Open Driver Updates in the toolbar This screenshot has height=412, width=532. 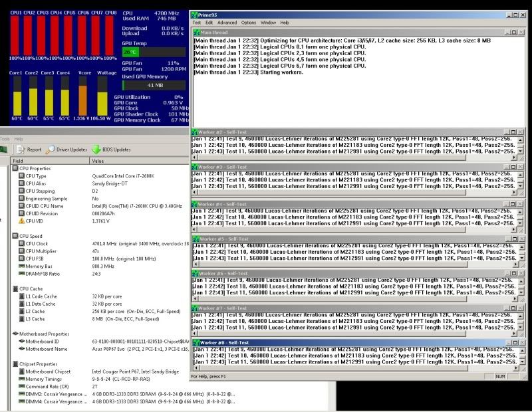(51, 150)
